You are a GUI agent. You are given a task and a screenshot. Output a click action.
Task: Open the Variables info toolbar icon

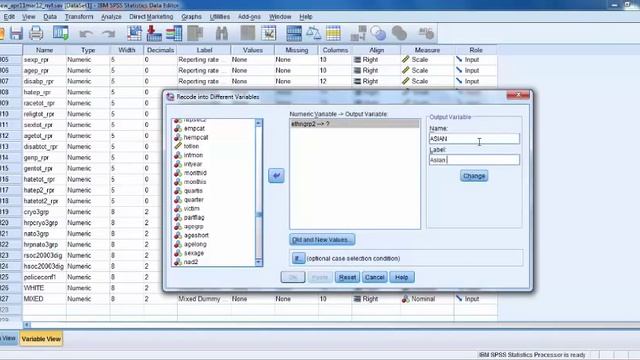pos(174,33)
